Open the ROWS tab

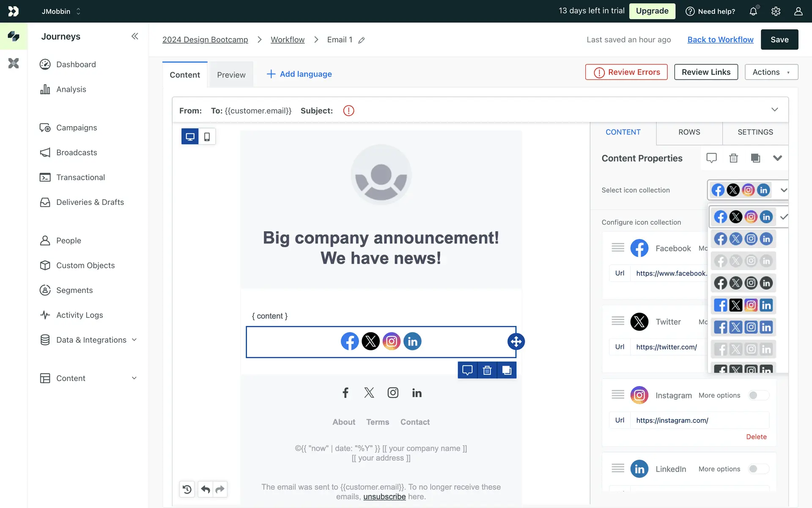(689, 132)
